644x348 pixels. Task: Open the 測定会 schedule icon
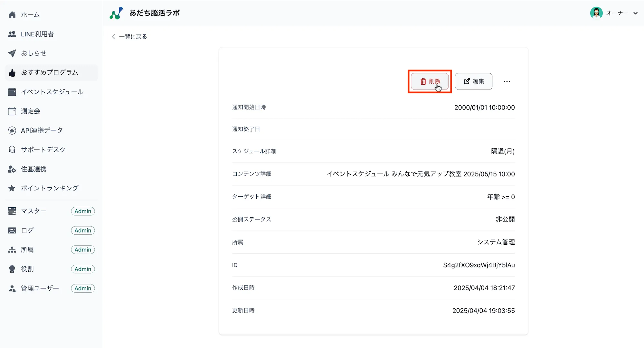point(12,111)
